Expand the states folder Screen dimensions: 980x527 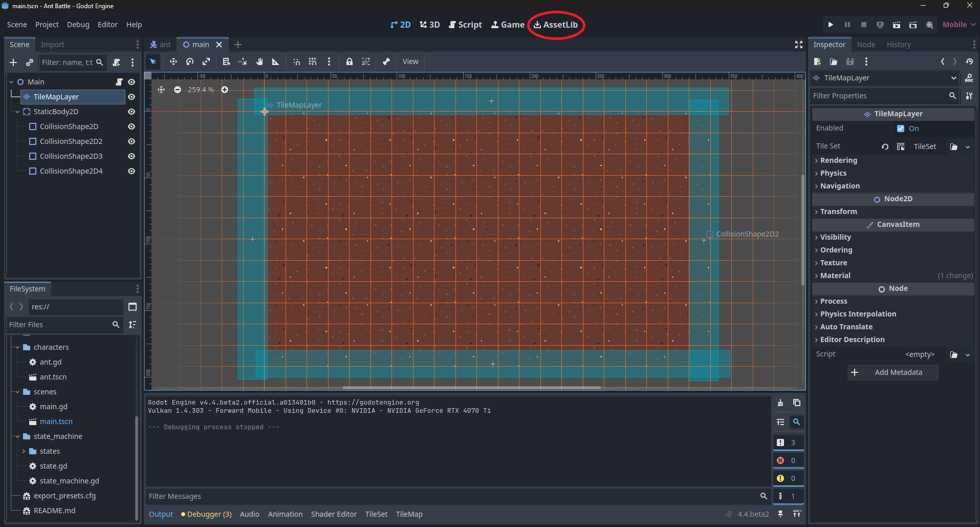pos(24,451)
